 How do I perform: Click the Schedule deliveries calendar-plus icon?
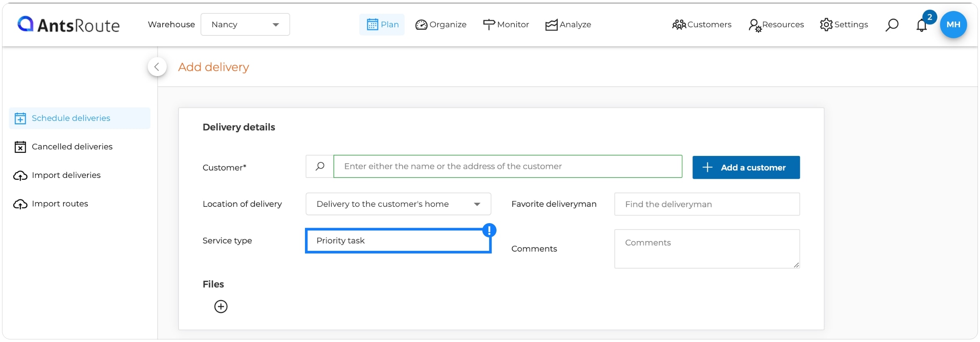(20, 118)
